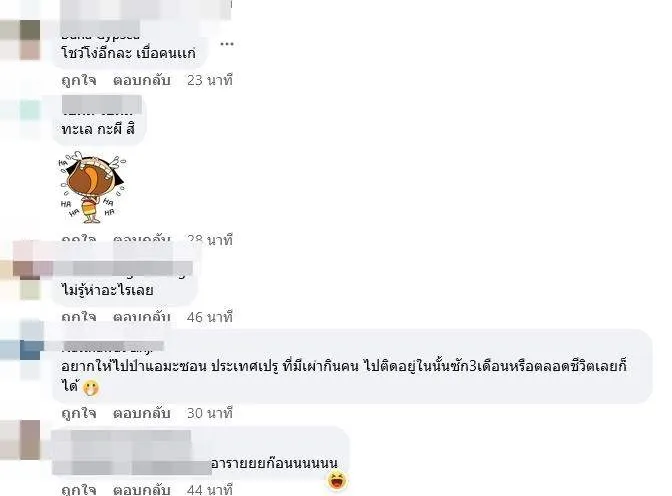Open the three-dot options menu on first comment
The width and height of the screenshot is (672, 496).
pyautogui.click(x=227, y=44)
